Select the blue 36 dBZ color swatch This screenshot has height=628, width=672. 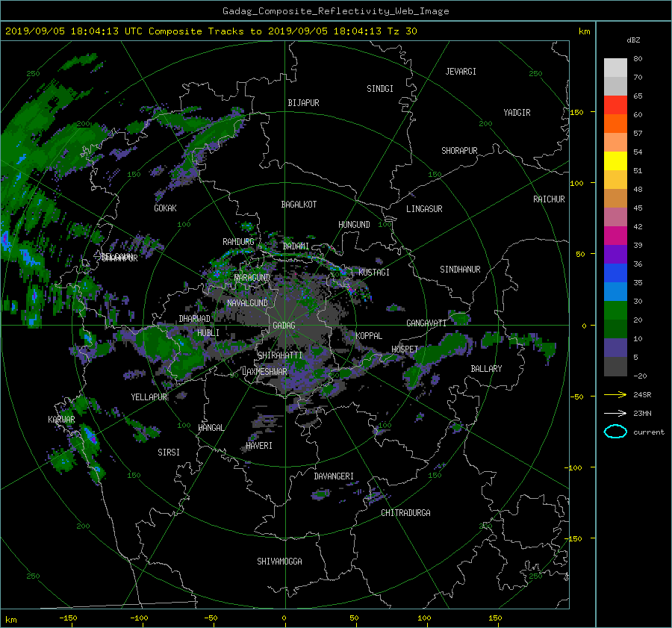pos(615,273)
